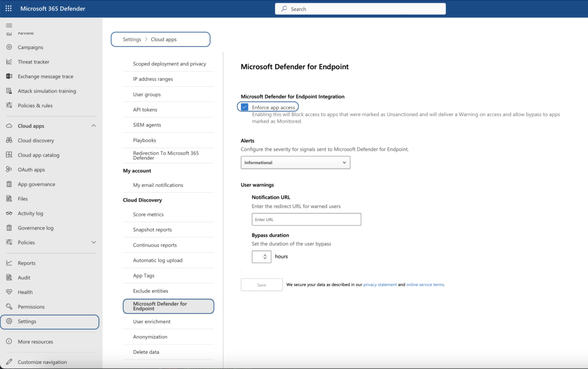Image resolution: width=588 pixels, height=369 pixels.
Task: Open the alert severity dropdown
Action: tap(295, 162)
